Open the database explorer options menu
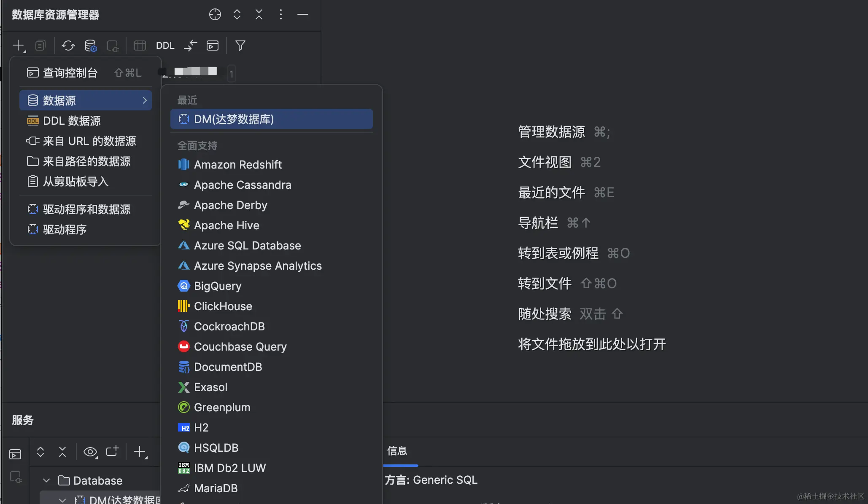The height and width of the screenshot is (504, 868). coord(281,14)
